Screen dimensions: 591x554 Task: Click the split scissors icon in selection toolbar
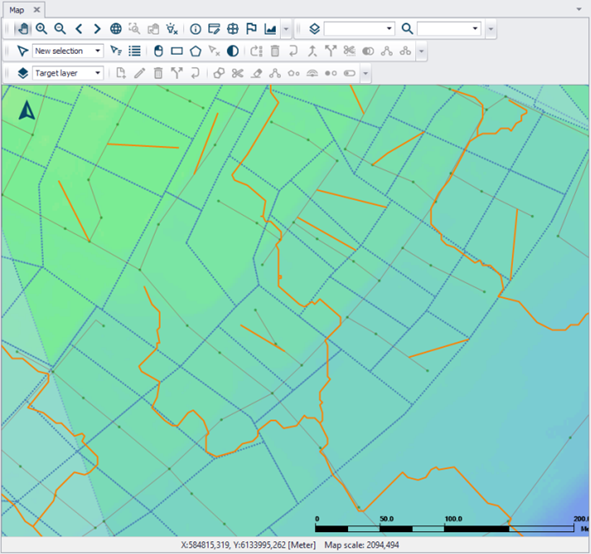[x=349, y=51]
